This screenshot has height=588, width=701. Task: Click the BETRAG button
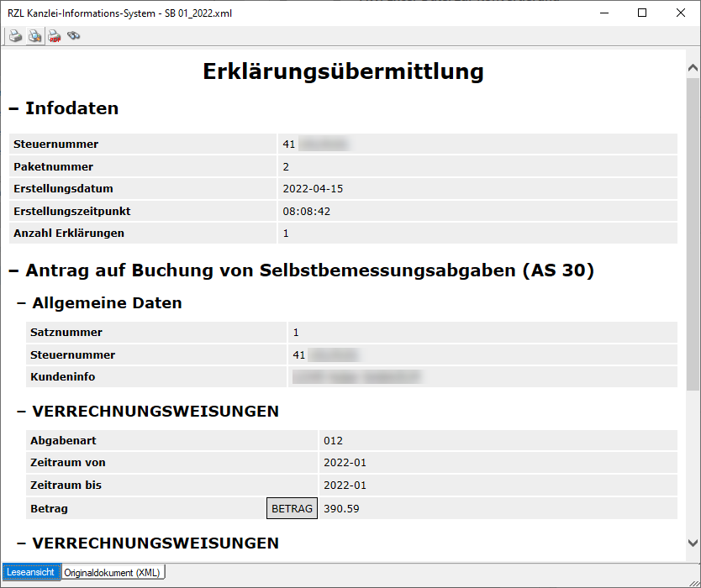point(292,509)
